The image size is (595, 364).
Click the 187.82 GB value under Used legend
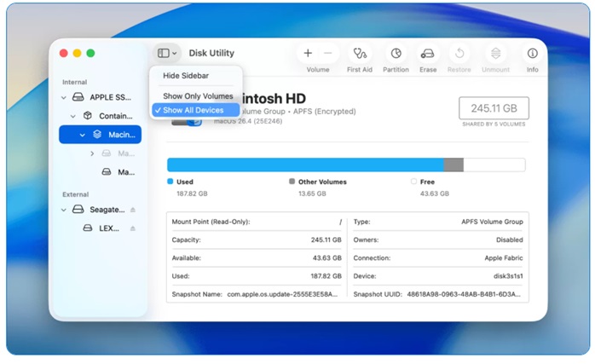click(192, 194)
